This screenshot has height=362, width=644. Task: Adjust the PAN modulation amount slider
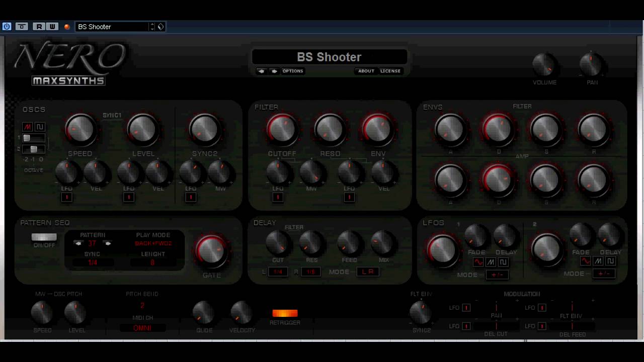click(496, 308)
